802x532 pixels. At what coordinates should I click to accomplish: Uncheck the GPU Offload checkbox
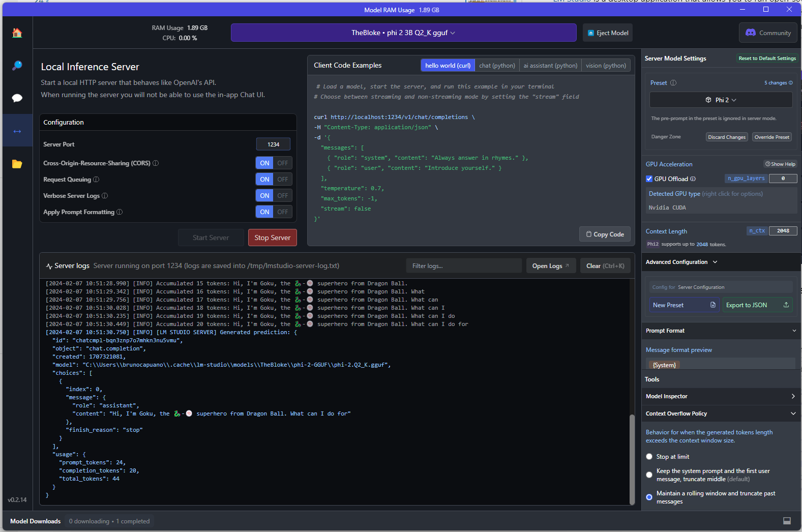point(649,179)
